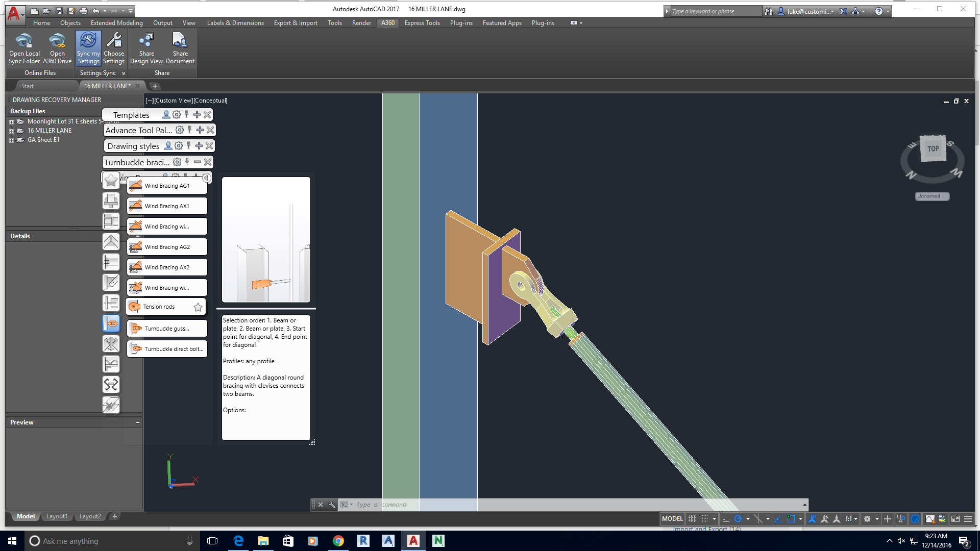Switch to the Layout1 tab
This screenshot has width=980, height=551.
coord(57,516)
